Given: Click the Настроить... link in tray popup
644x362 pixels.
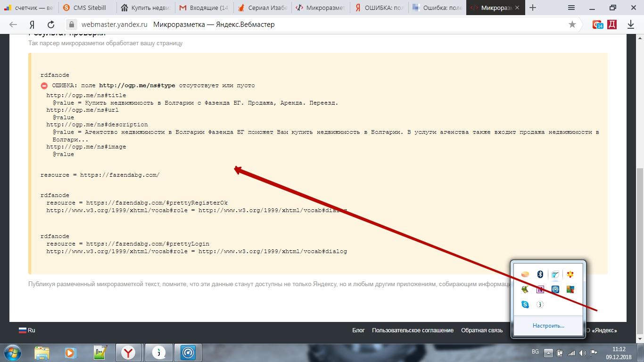Looking at the screenshot, I should tap(548, 326).
